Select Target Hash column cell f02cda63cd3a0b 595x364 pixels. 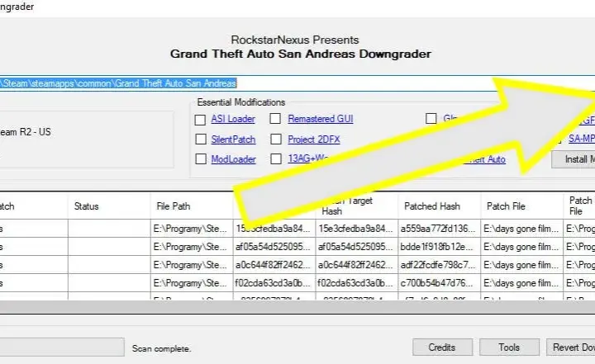(x=357, y=283)
